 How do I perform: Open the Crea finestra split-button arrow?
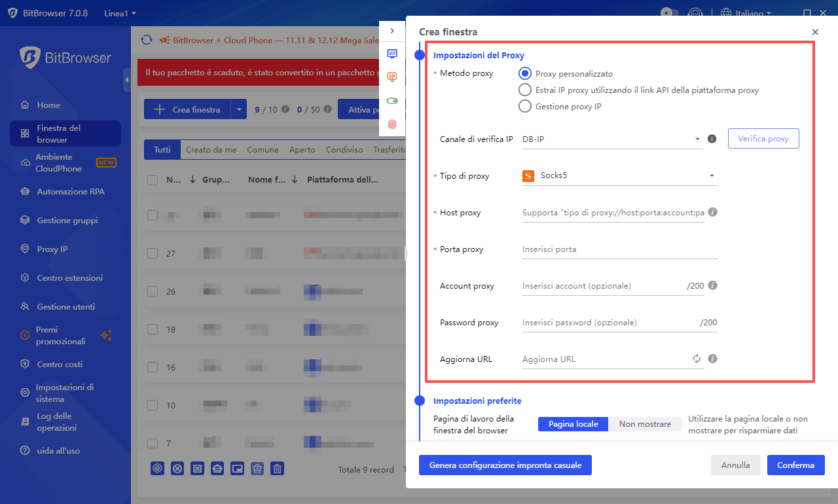[240, 109]
